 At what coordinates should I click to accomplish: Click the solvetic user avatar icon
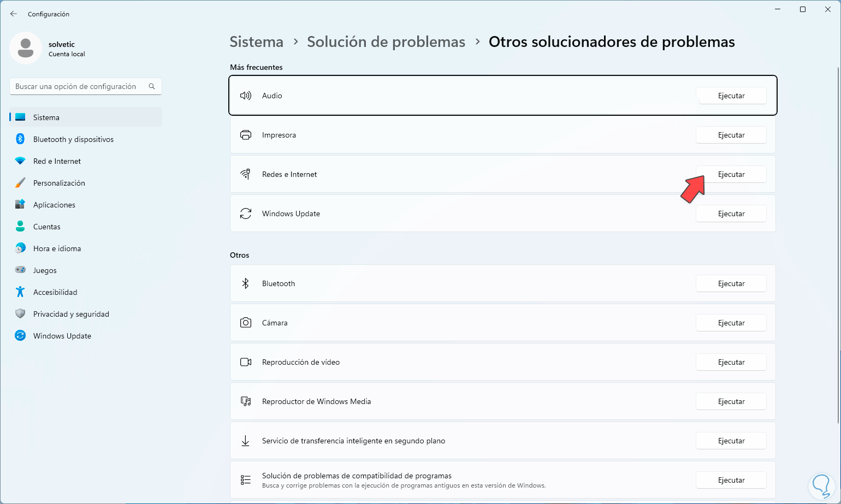(x=26, y=48)
